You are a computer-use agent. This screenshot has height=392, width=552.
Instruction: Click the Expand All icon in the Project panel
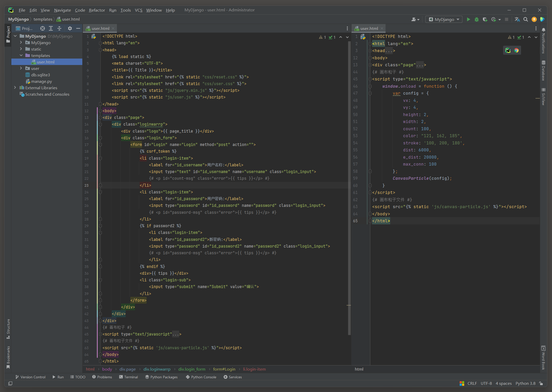pyautogui.click(x=51, y=28)
